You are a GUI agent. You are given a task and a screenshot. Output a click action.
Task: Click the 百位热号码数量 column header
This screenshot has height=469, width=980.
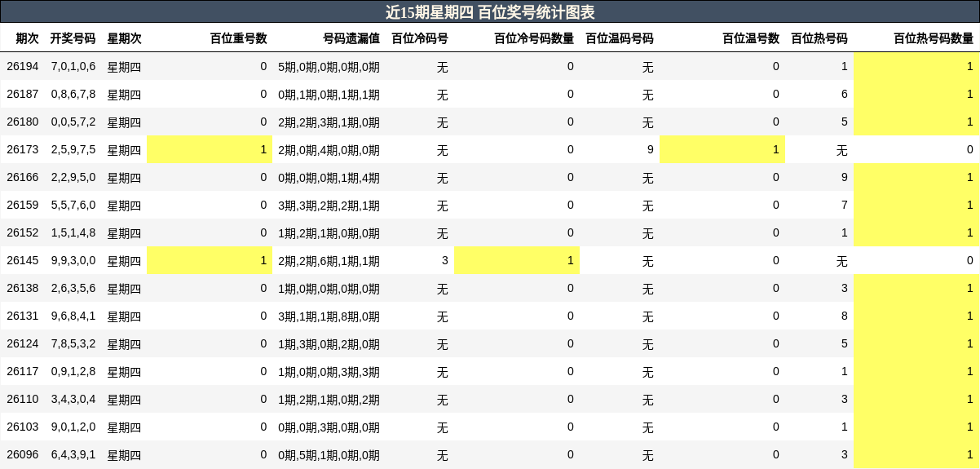pyautogui.click(x=934, y=38)
